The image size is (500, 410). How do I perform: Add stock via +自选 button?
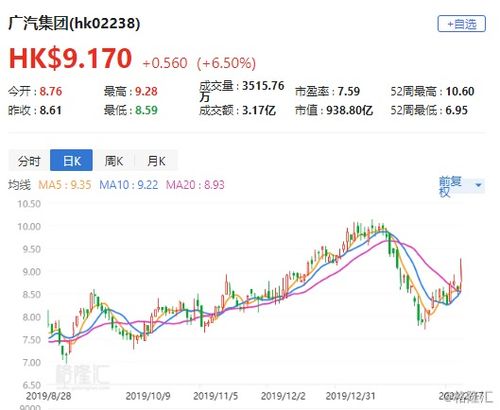pos(461,24)
